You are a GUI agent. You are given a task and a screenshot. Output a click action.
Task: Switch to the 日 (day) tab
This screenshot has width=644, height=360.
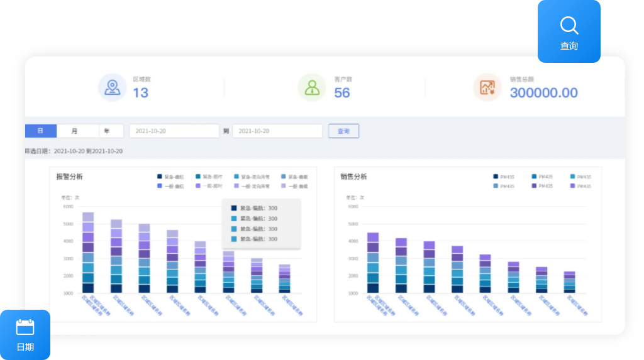41,131
